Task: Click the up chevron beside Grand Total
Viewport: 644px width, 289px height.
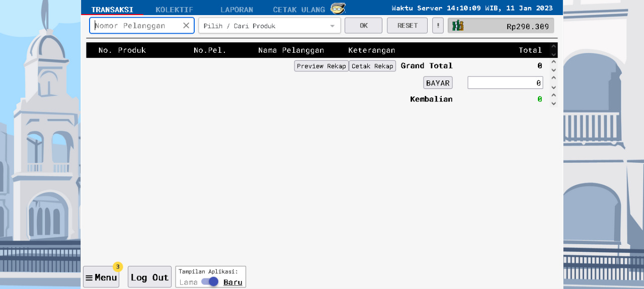Action: pos(553,62)
